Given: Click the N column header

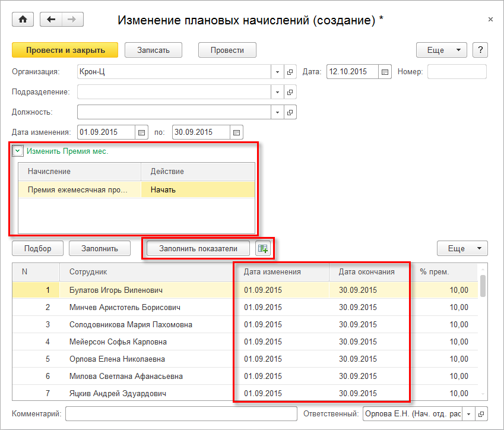Looking at the screenshot, I should 36,272.
